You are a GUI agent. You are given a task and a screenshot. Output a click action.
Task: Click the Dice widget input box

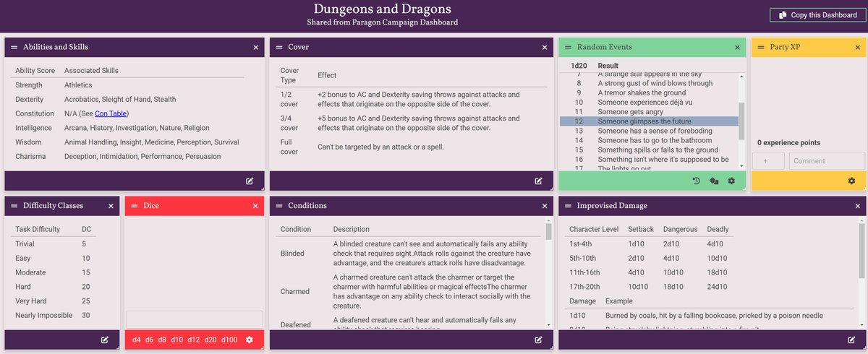pos(195,319)
